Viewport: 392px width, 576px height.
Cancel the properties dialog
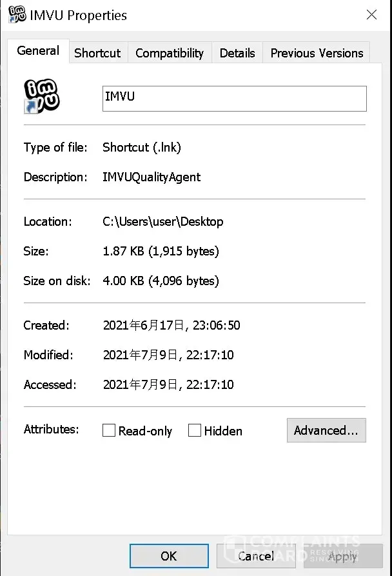coord(256,556)
